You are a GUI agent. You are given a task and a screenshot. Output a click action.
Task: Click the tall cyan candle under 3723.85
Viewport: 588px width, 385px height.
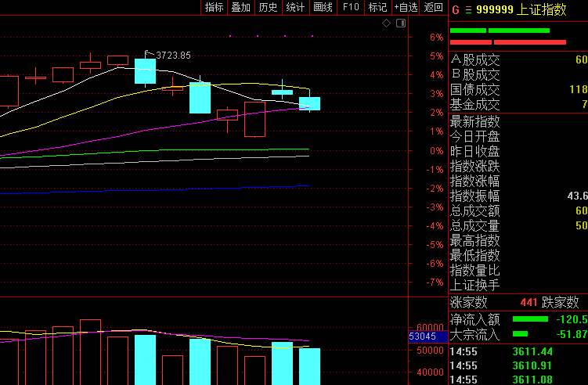coord(145,71)
